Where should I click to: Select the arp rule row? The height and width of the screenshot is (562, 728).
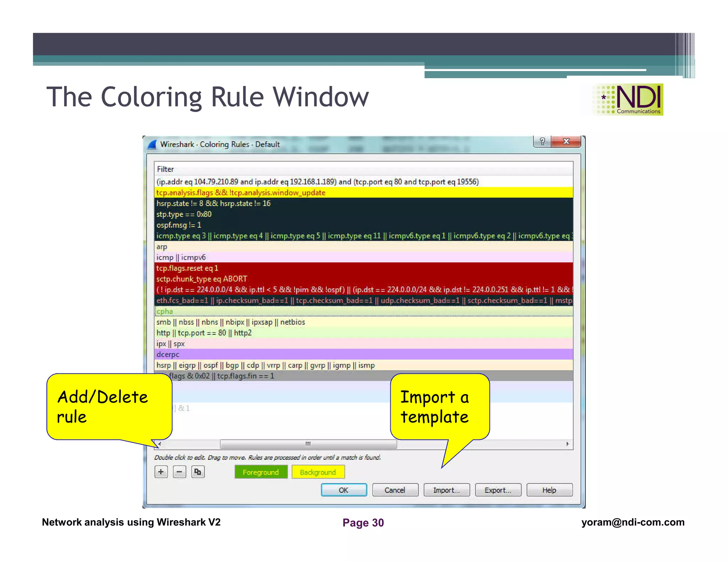(364, 247)
